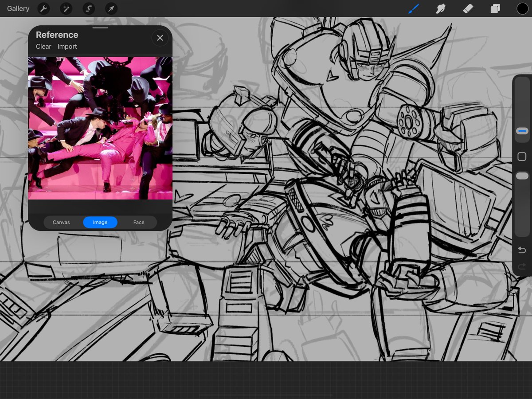532x399 pixels.
Task: Select the Eraser tool
Action: tap(468, 8)
